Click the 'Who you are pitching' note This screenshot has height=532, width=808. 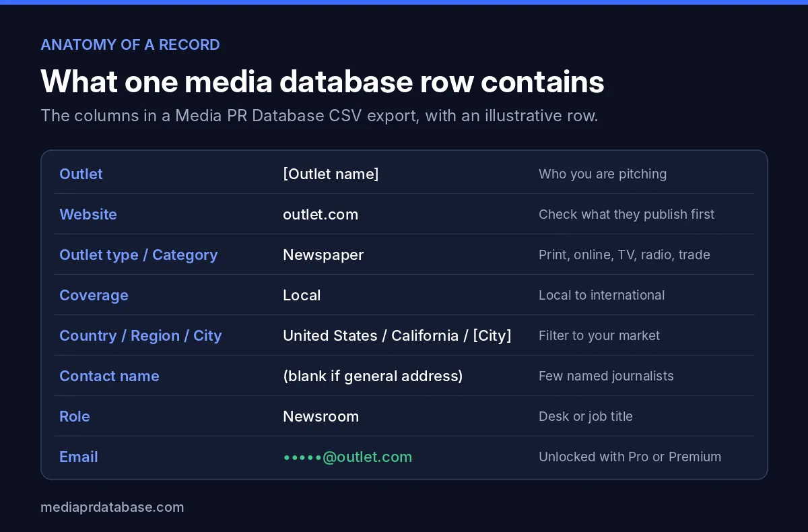pos(603,174)
